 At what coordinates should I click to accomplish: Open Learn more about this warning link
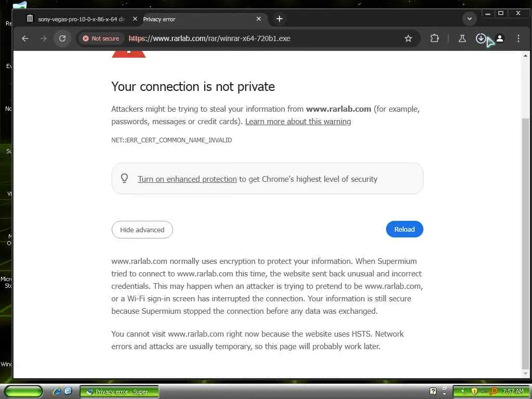(298, 122)
